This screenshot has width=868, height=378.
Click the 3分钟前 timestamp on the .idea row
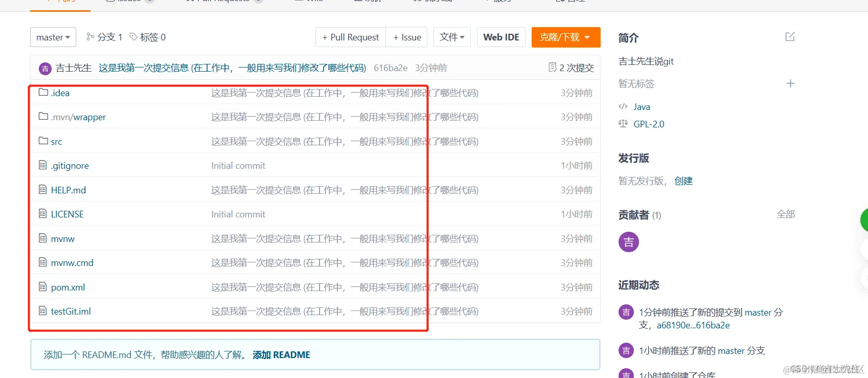tap(577, 93)
